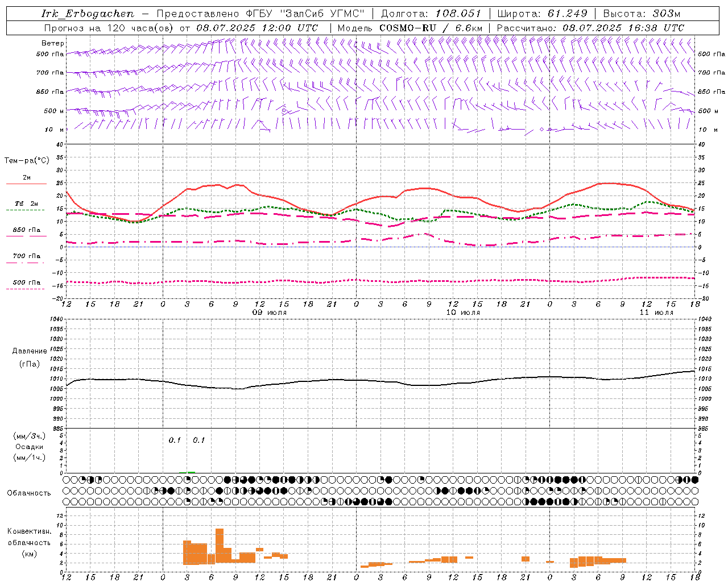Select the forecast start time 08.07.2025 12:00 UTC
The height and width of the screenshot is (582, 728).
(x=257, y=28)
